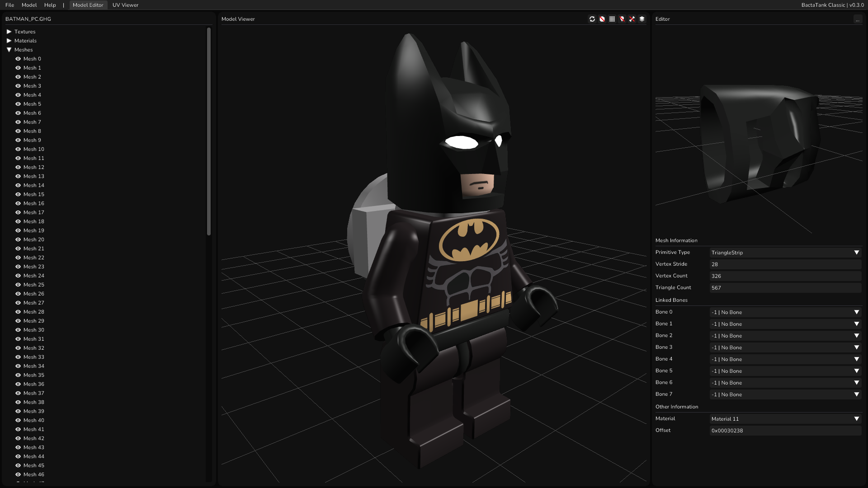Click the Vertex Stride field showing 28

(x=785, y=264)
